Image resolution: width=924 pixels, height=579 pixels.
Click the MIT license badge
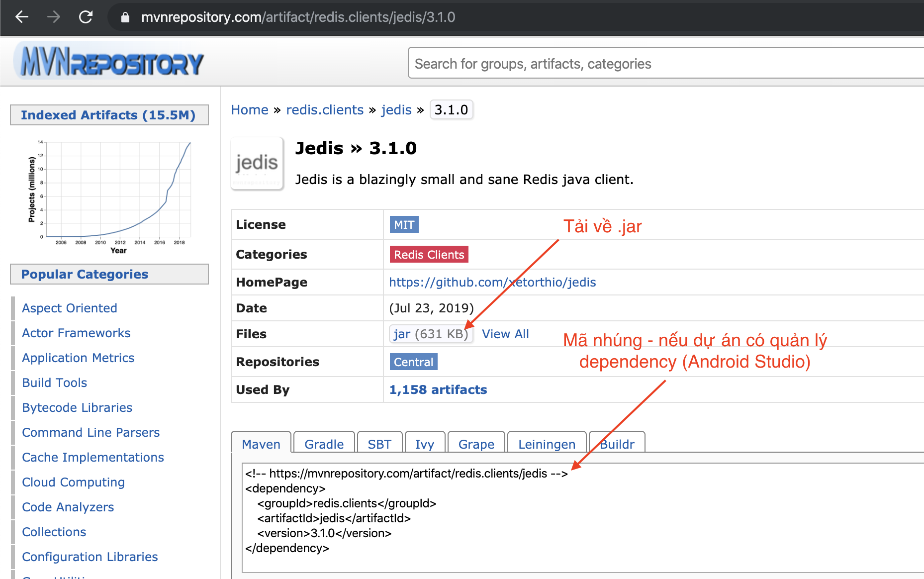[404, 225]
